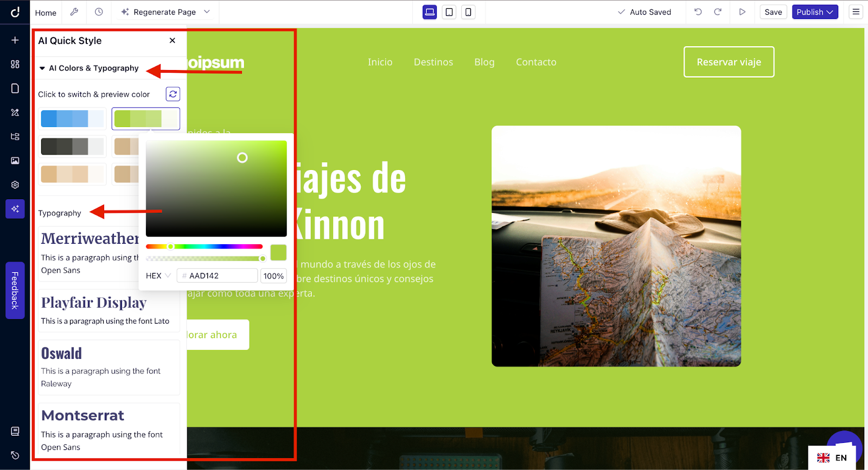The width and height of the screenshot is (868, 470).
Task: Switch to tablet preview mode
Action: coord(449,12)
